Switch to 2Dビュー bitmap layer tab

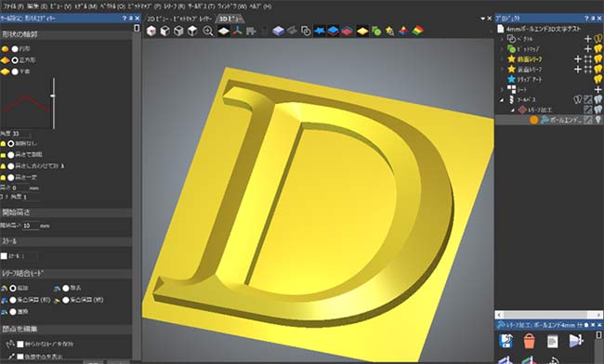tap(179, 19)
